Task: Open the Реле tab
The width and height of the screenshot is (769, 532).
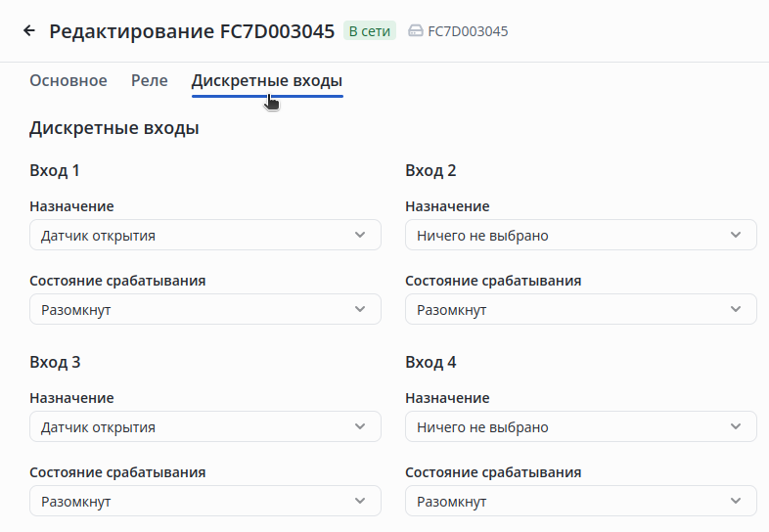Action: tap(150, 81)
